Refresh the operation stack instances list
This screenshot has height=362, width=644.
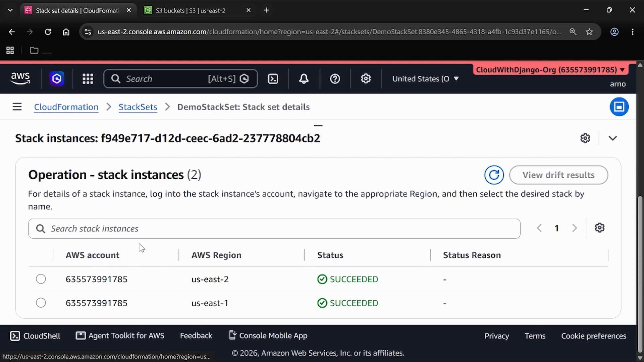[494, 175]
